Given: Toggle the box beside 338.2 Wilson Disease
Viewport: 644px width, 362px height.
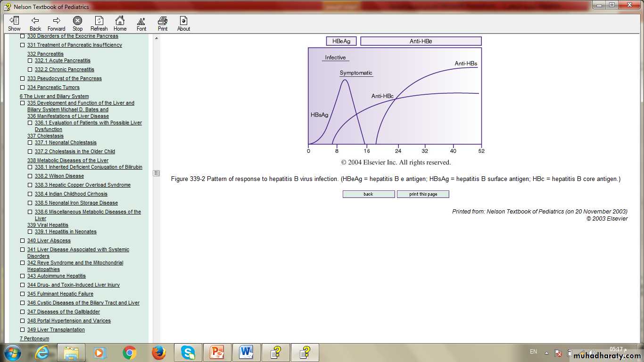Looking at the screenshot, I should [30, 176].
